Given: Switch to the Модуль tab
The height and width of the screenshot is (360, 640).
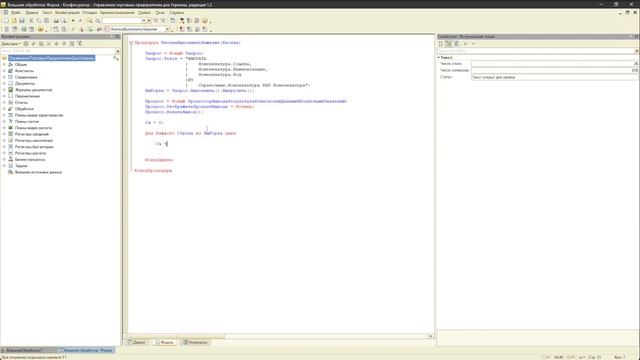Looking at the screenshot, I should click(x=164, y=342).
